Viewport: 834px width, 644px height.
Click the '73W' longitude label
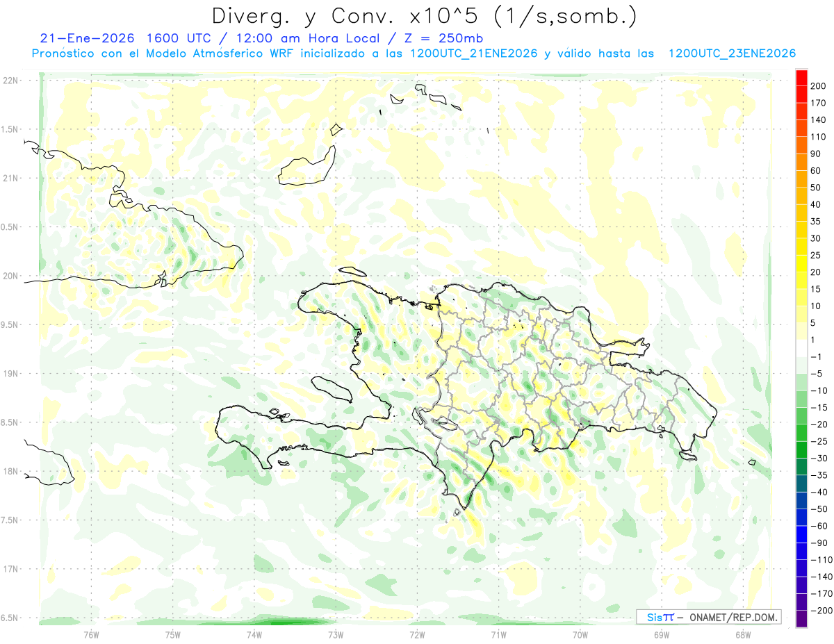pyautogui.click(x=336, y=635)
